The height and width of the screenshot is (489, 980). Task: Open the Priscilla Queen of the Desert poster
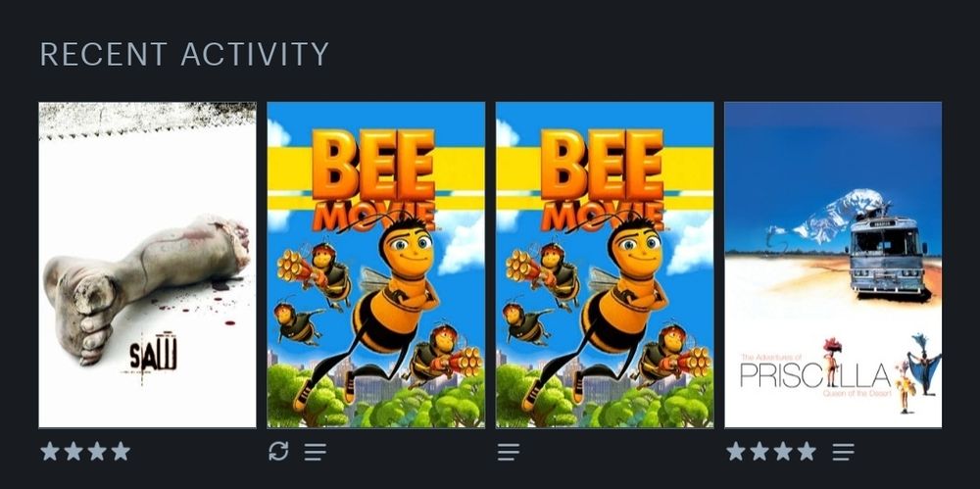point(833,266)
